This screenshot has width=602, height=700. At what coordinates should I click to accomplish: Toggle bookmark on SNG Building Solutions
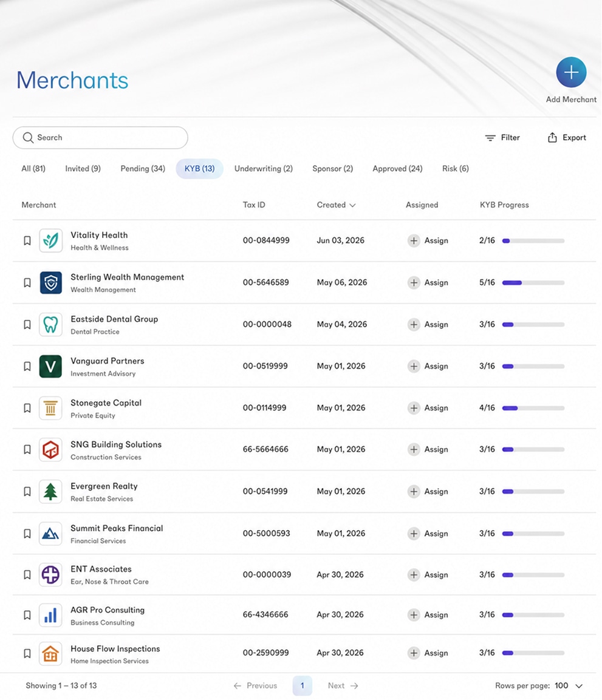(27, 449)
